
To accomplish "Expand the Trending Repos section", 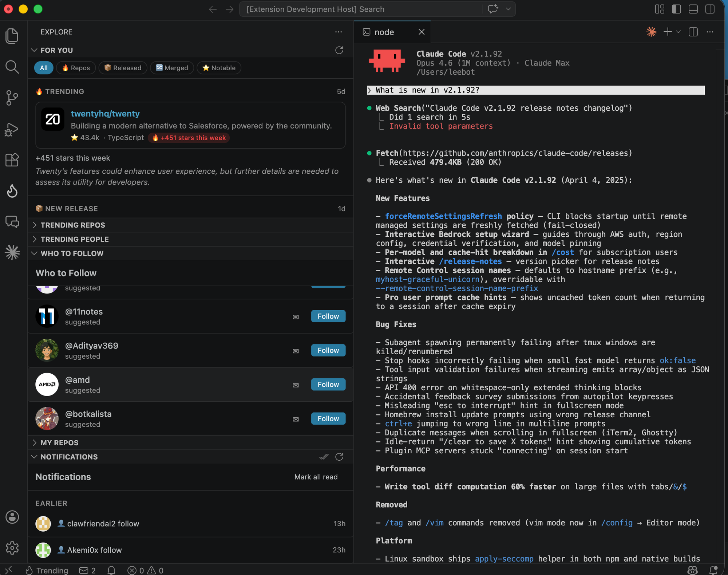I will (72, 225).
